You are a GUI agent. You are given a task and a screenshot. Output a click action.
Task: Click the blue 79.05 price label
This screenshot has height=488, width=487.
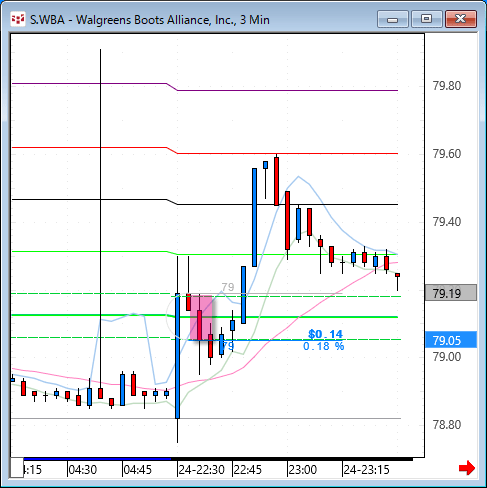click(451, 340)
